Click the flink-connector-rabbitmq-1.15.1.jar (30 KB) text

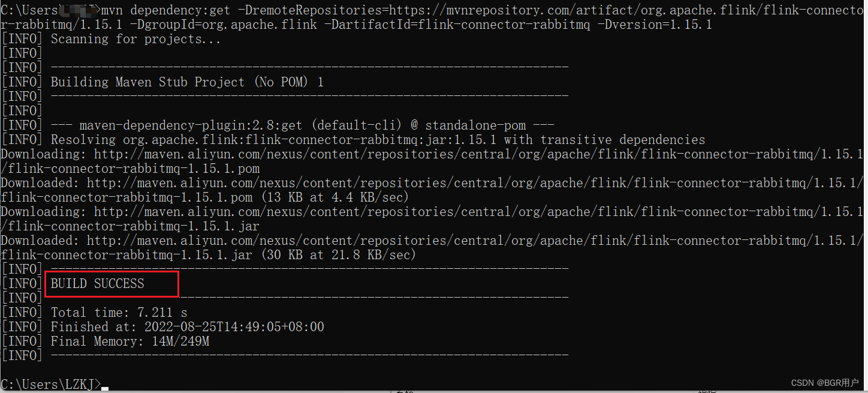point(209,255)
